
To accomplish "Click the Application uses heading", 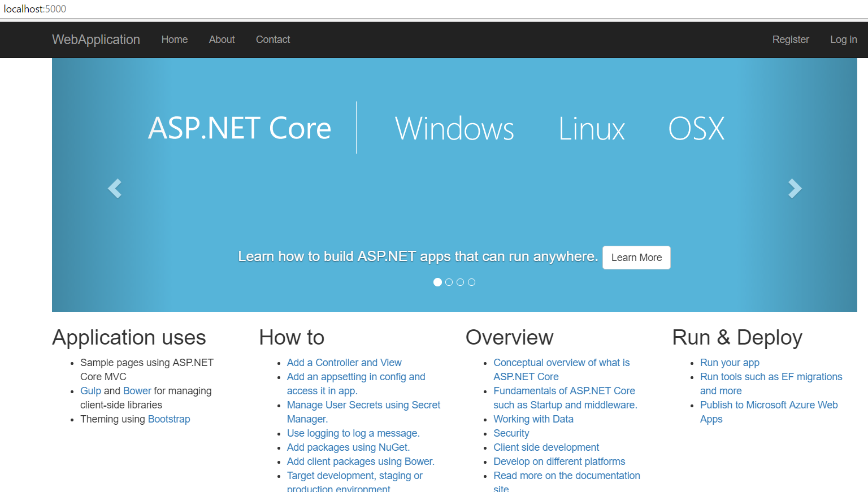I will click(x=129, y=337).
